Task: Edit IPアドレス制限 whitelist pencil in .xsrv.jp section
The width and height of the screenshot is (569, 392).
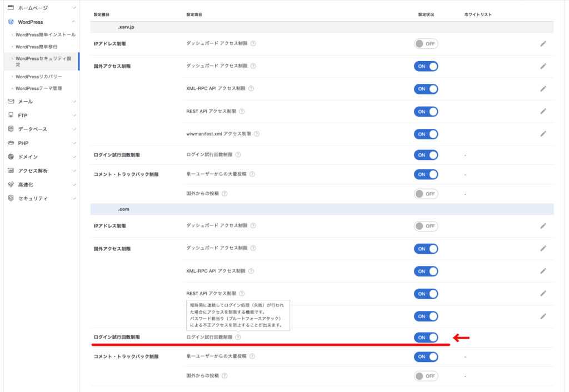Action: pyautogui.click(x=543, y=43)
